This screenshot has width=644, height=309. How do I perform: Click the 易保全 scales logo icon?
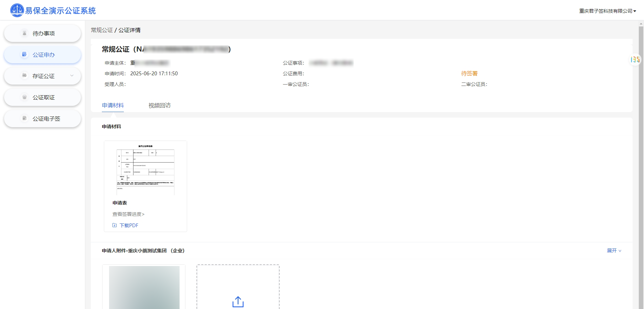click(x=17, y=10)
